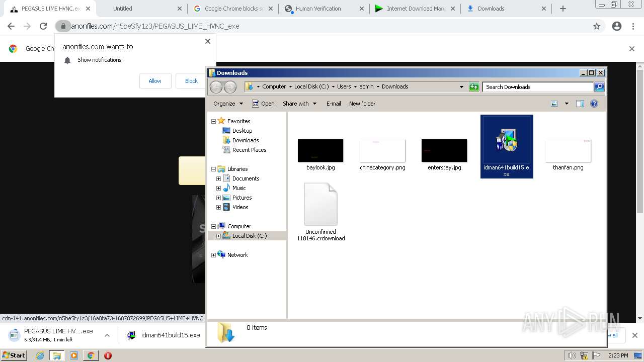Screen dimensions: 644x362
Task: Collapse the Favorites group
Action: pos(213,121)
